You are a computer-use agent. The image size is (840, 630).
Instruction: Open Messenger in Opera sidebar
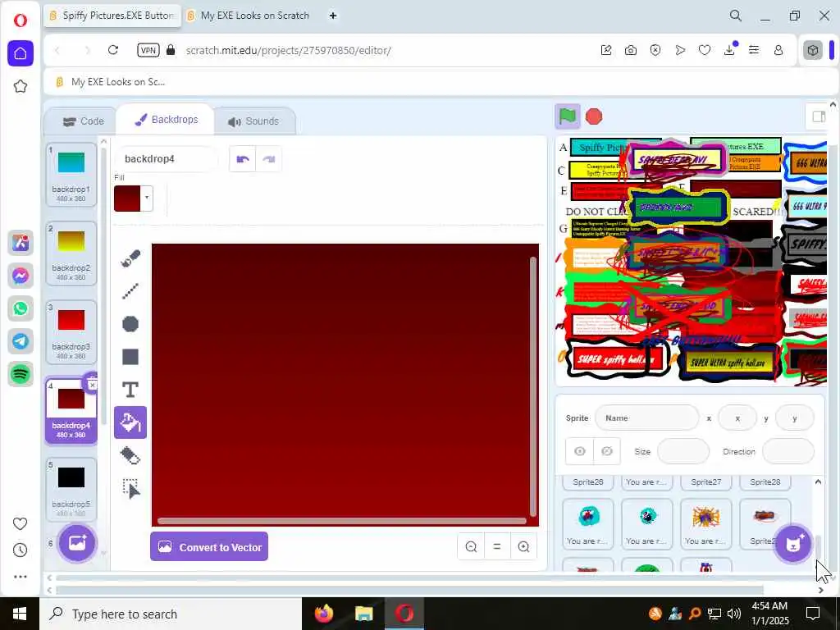point(21,276)
